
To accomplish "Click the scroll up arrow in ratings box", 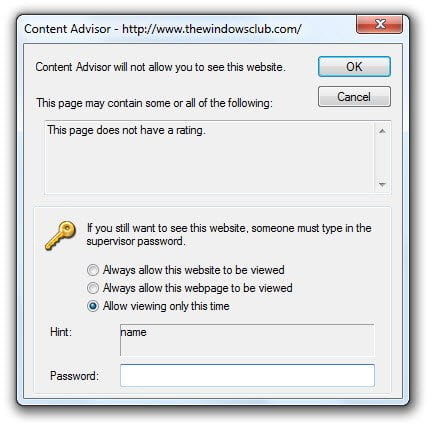I will click(382, 131).
